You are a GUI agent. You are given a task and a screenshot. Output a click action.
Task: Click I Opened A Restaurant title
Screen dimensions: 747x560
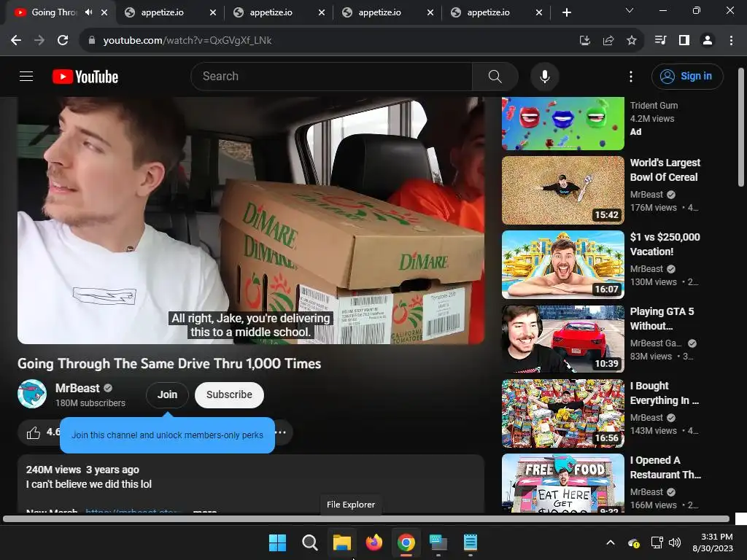(665, 467)
